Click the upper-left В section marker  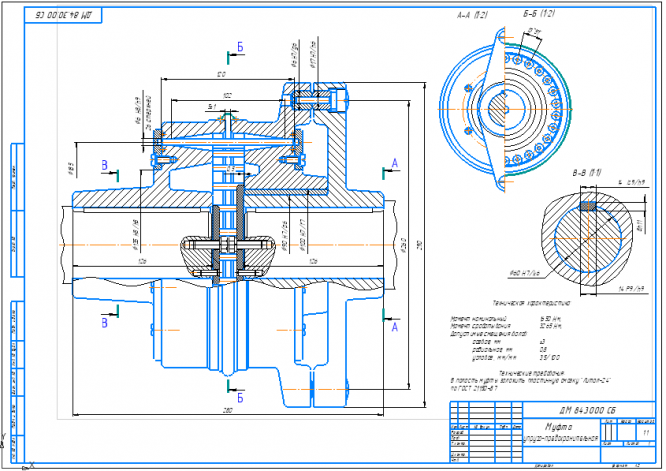tap(110, 170)
